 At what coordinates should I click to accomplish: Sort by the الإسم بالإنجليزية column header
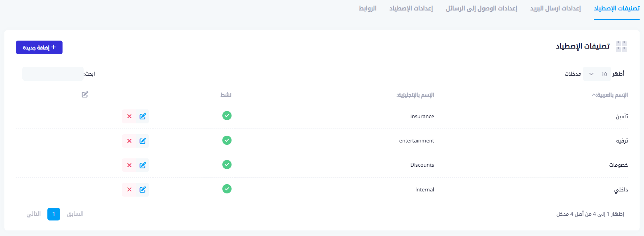(415, 95)
